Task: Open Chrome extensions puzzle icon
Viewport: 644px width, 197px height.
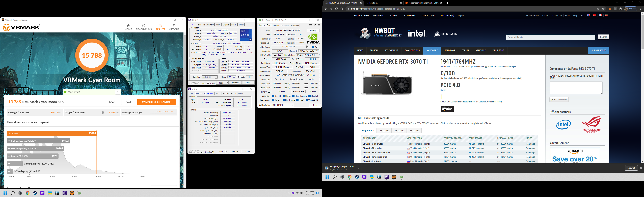Action: coord(621,9)
